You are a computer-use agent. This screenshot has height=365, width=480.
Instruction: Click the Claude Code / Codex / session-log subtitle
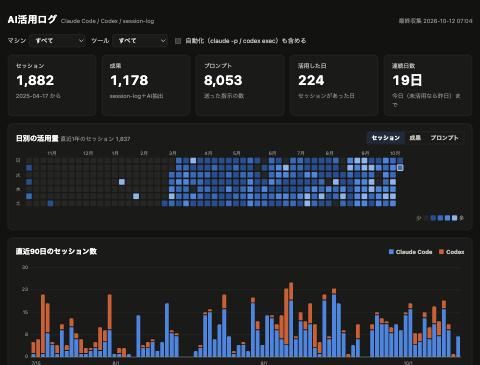[x=107, y=21]
